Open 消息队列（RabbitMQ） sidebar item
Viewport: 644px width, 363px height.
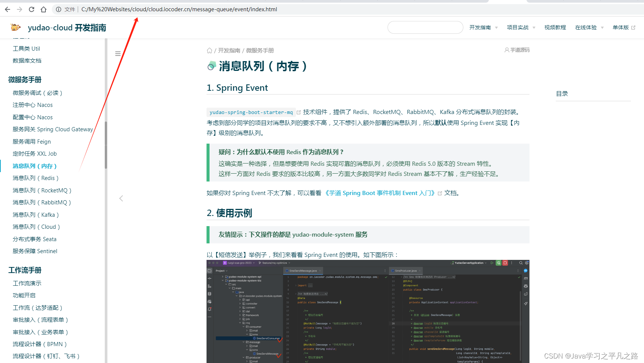click(x=42, y=202)
